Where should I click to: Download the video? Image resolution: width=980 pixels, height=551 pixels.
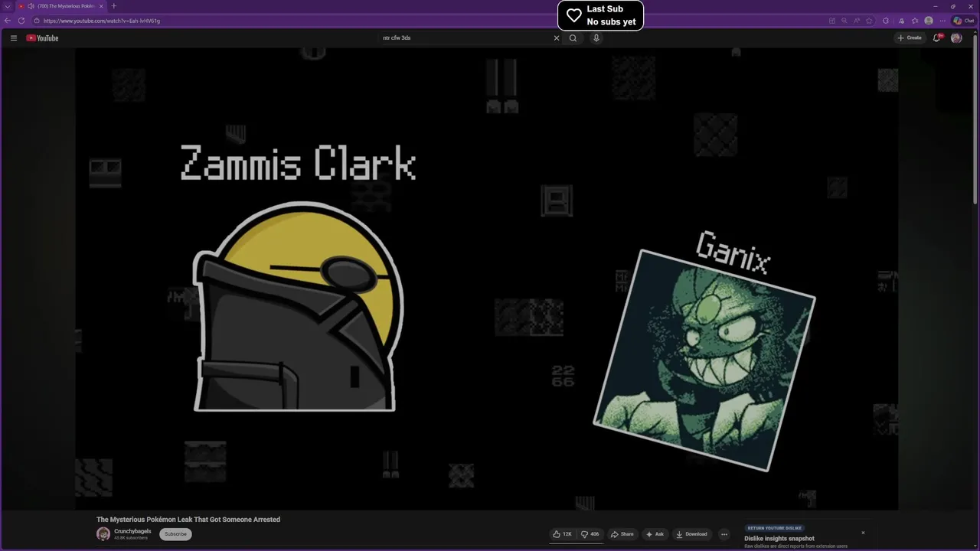tap(691, 534)
